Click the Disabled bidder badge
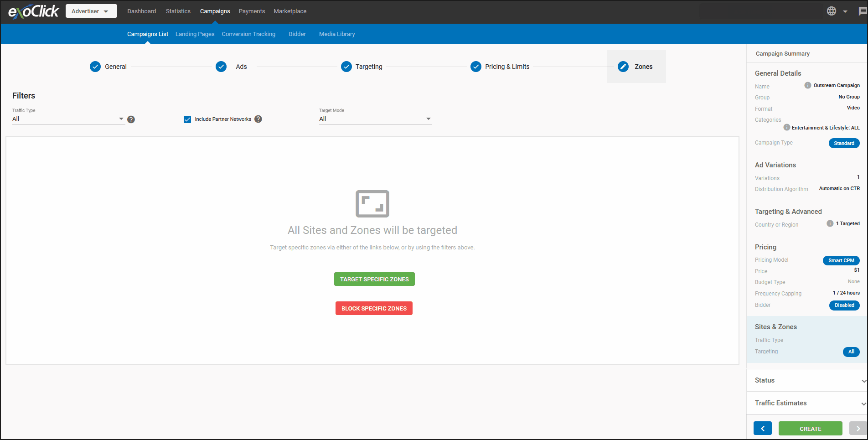 [x=845, y=305]
